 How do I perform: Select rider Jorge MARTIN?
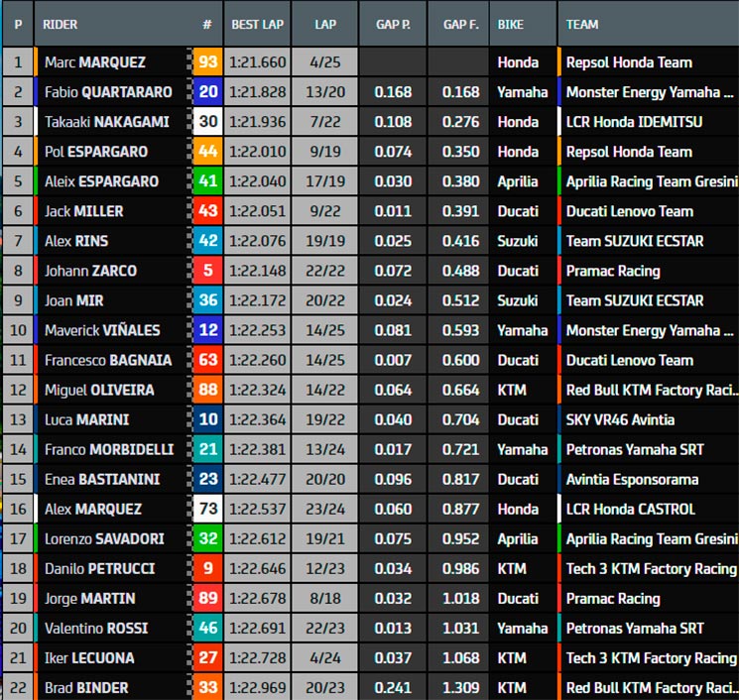89,598
